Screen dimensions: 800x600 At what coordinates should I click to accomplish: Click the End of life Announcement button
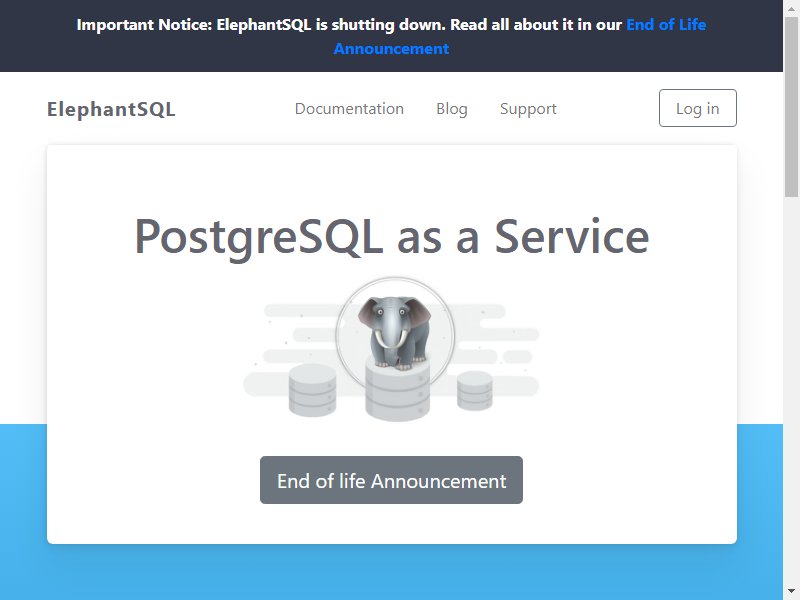point(391,480)
